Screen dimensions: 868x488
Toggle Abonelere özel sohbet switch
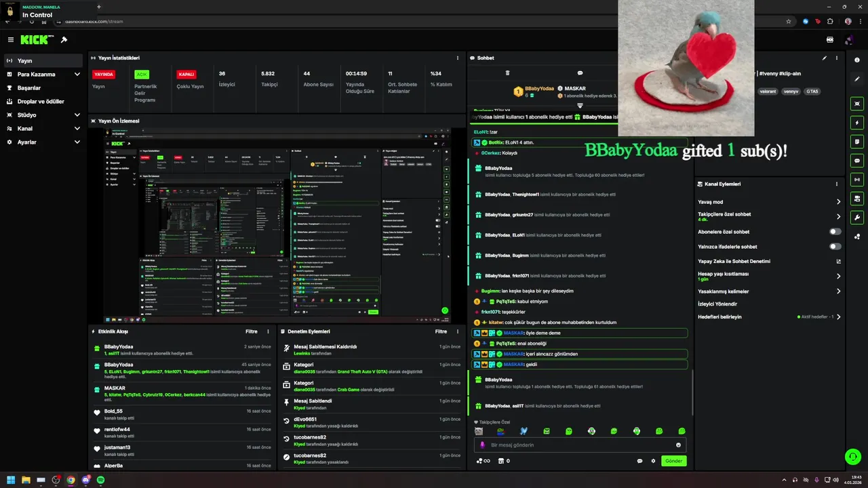coord(835,232)
